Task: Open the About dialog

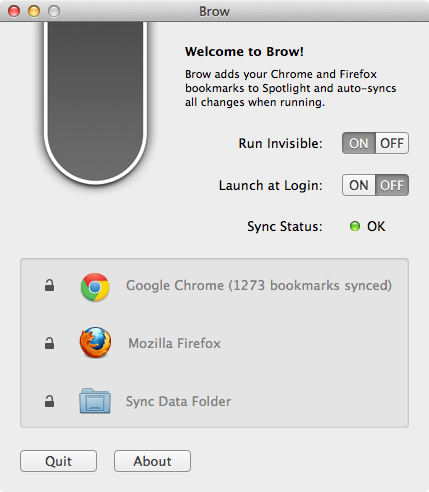Action: click(x=152, y=461)
